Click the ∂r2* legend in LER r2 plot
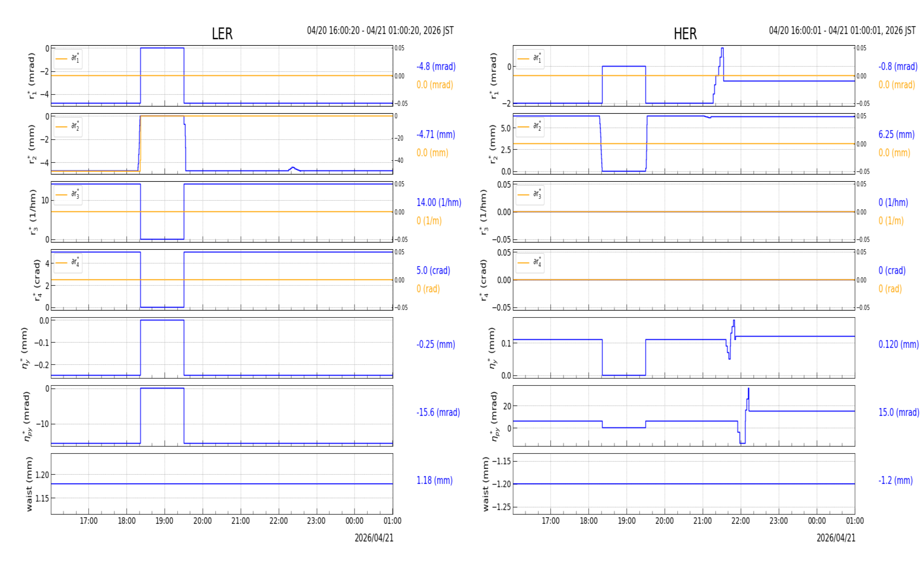The width and height of the screenshot is (924, 565). point(68,127)
